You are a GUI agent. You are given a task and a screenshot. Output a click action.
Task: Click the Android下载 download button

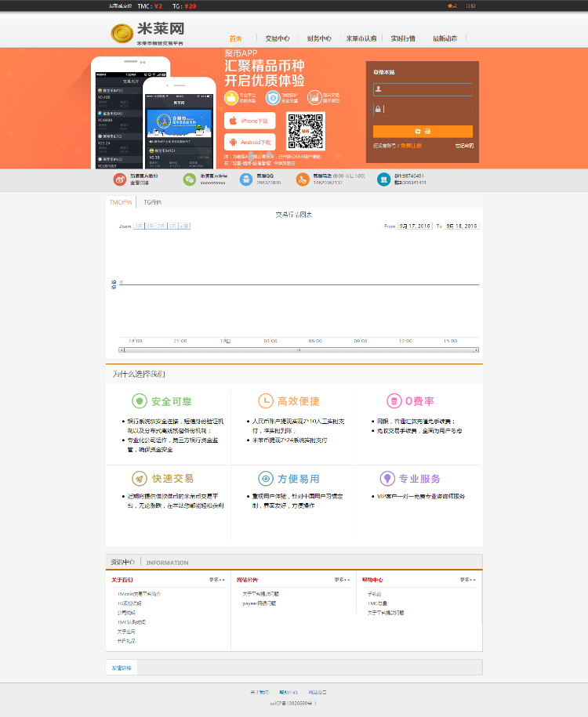pyautogui.click(x=250, y=142)
